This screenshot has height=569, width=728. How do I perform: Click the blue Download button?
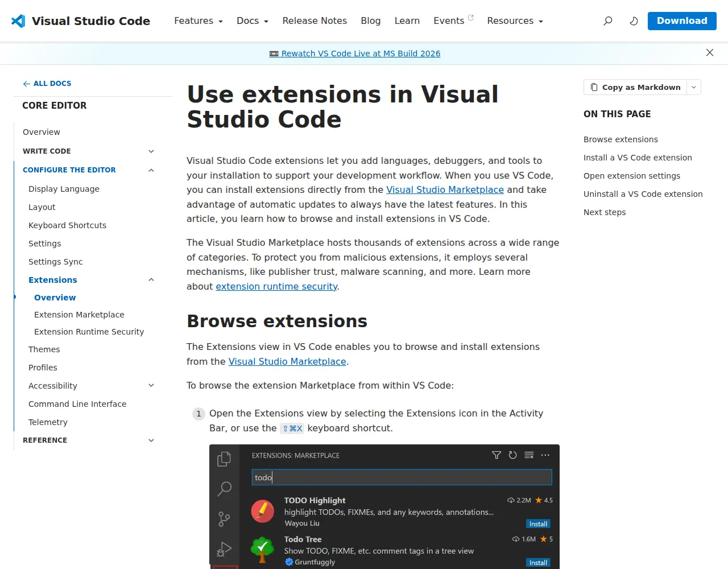pos(682,21)
